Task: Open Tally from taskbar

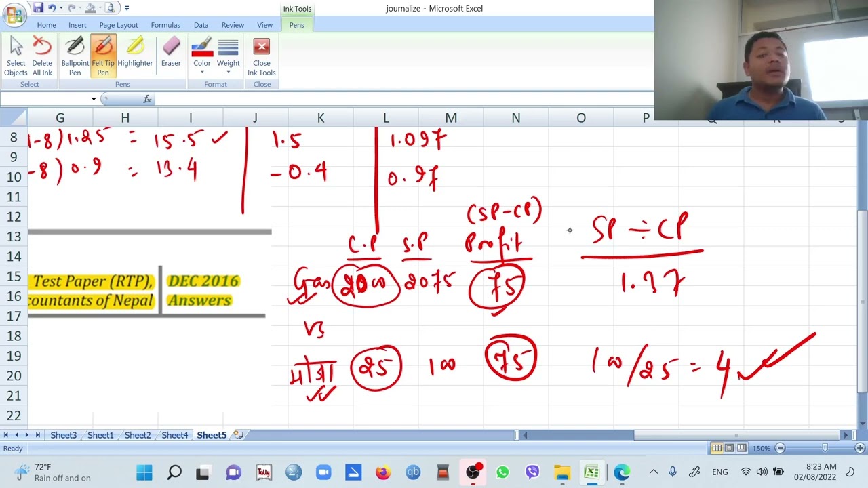Action: pyautogui.click(x=264, y=472)
